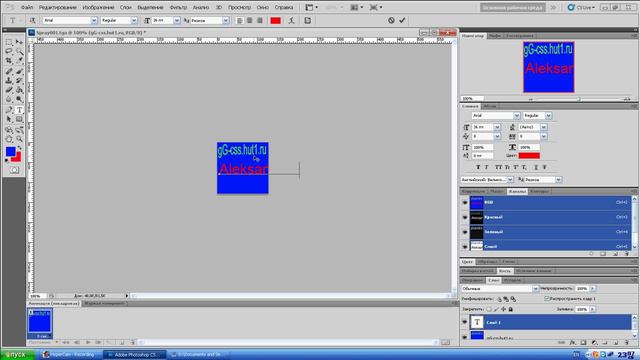Screen dimensions: 640x360
Task: Select the Crop tool
Action: click(x=9, y=61)
